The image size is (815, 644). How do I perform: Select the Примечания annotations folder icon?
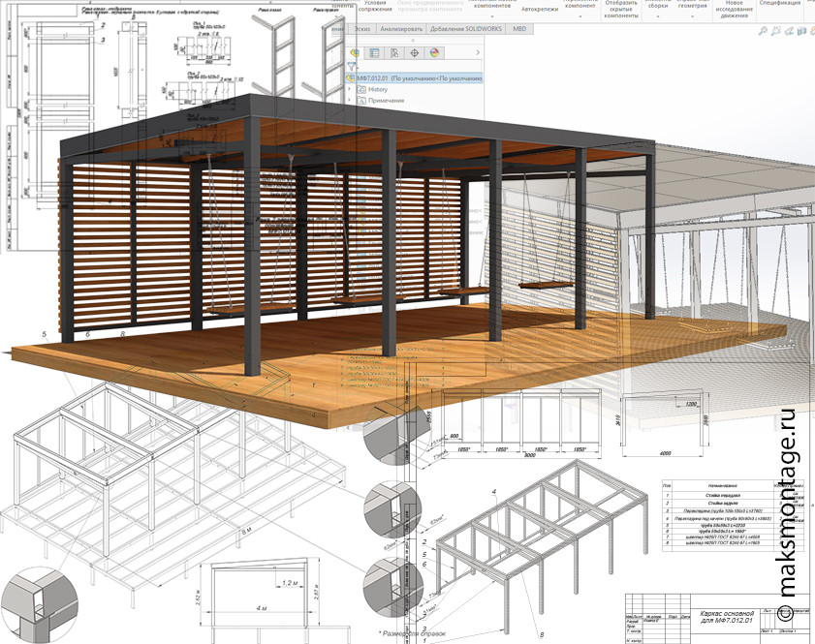point(361,101)
